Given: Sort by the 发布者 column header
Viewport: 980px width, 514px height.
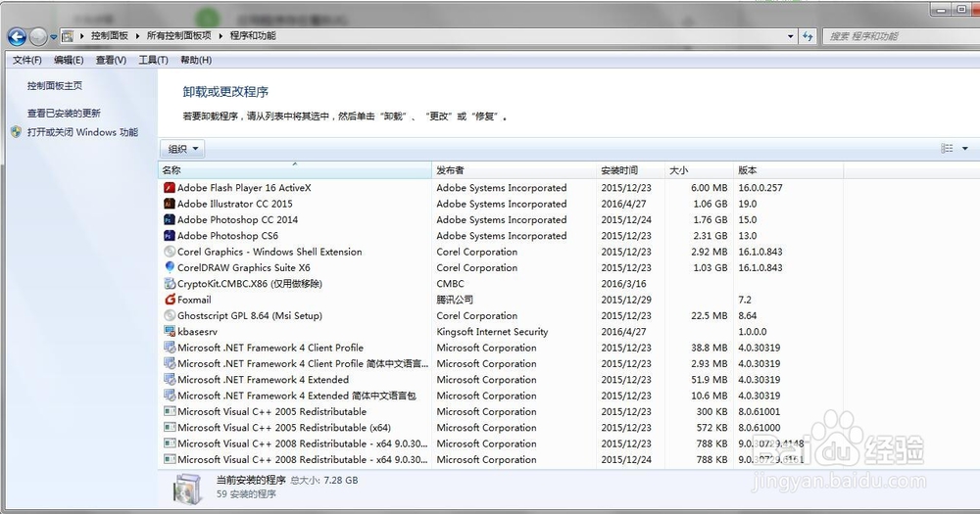Looking at the screenshot, I should click(514, 170).
